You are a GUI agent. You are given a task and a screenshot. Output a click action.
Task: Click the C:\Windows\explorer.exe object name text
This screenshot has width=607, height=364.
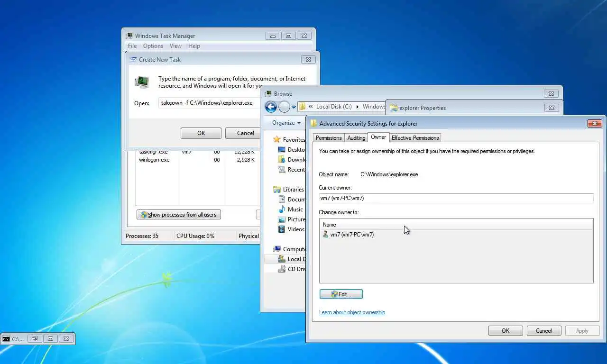click(389, 174)
